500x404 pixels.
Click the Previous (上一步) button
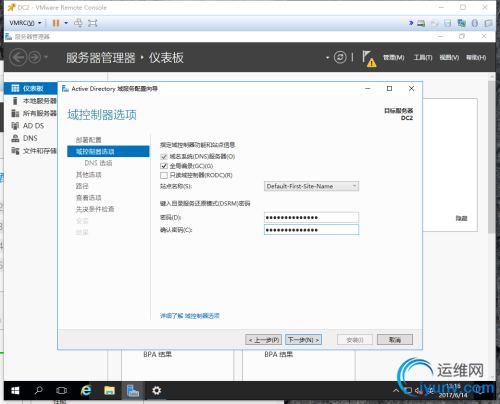click(x=264, y=340)
